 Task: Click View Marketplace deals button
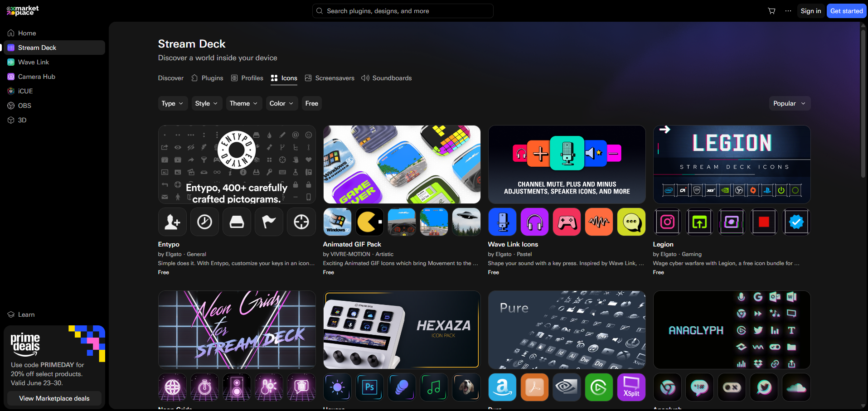tap(54, 398)
